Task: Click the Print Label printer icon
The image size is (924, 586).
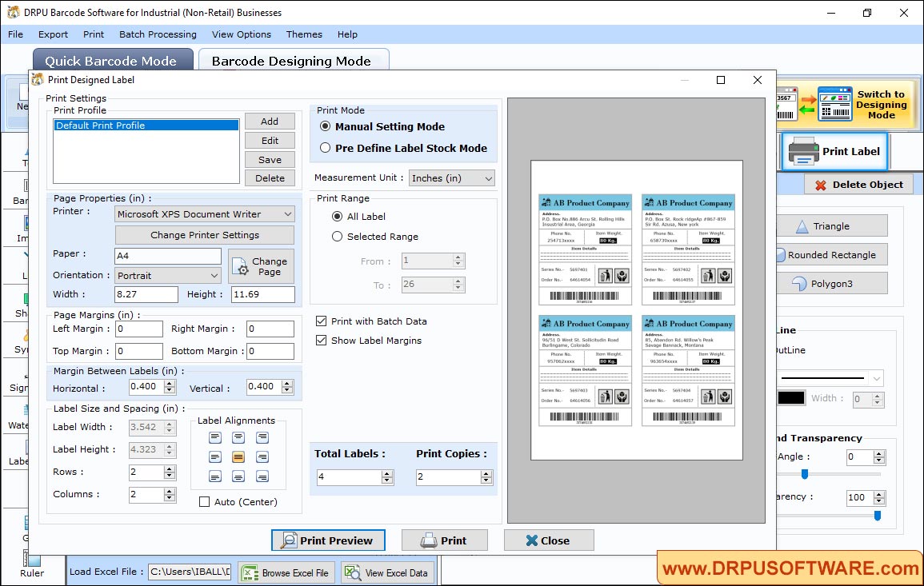Action: point(803,151)
